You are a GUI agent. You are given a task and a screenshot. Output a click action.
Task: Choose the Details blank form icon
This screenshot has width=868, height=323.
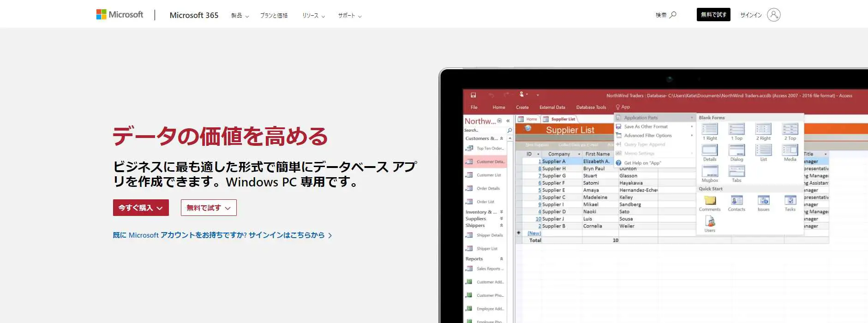710,150
